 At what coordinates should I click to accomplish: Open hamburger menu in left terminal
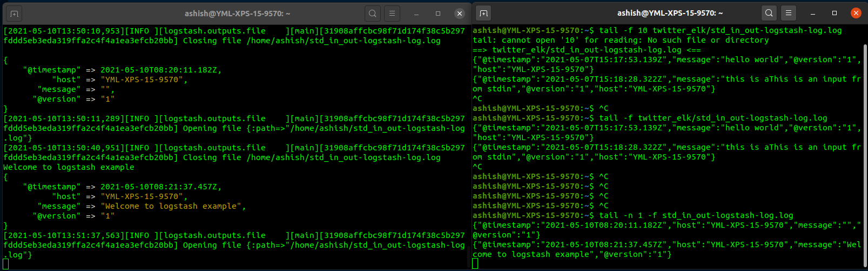392,14
